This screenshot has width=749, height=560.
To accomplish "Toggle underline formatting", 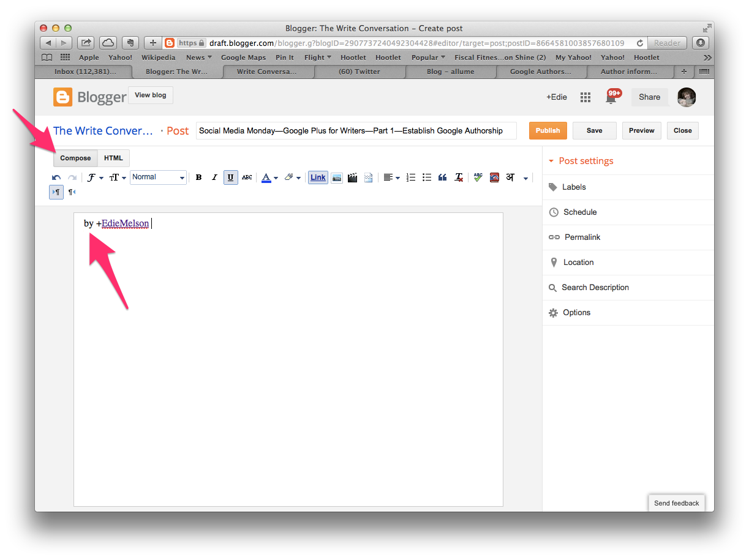I will 230,177.
